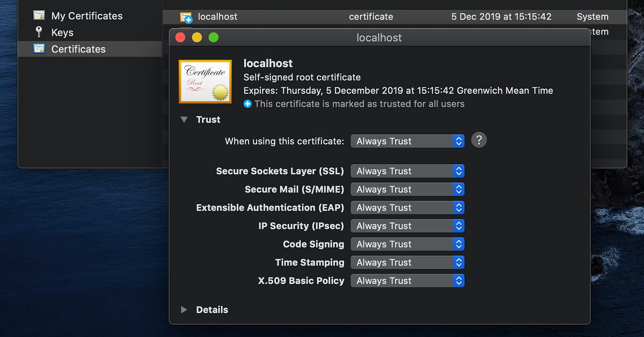This screenshot has width=644, height=337.
Task: Close the localhost certificate window
Action: [180, 37]
